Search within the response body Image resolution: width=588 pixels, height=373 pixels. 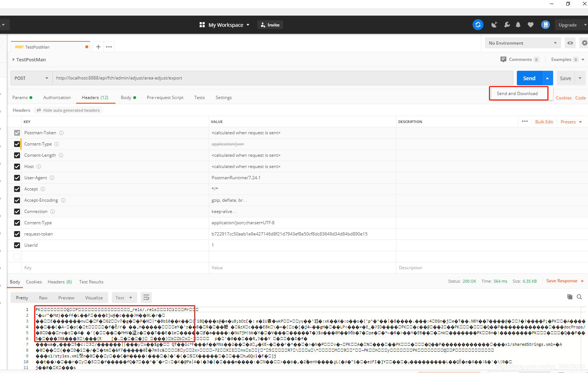pyautogui.click(x=579, y=297)
